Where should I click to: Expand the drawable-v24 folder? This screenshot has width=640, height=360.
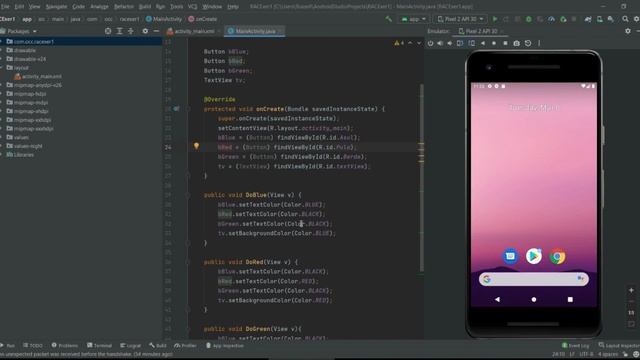pos(2,59)
